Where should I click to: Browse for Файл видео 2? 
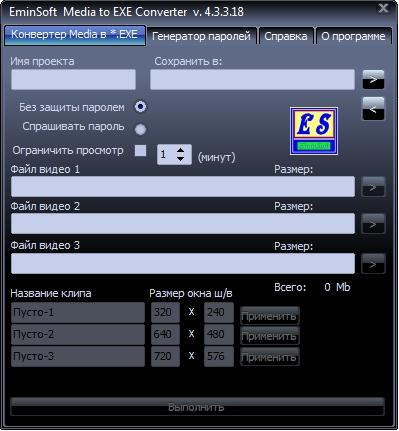[373, 224]
